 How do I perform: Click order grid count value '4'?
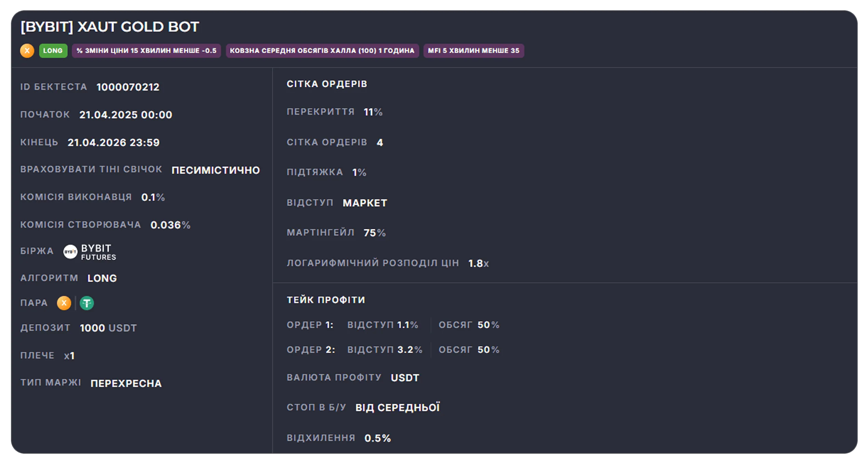(380, 143)
